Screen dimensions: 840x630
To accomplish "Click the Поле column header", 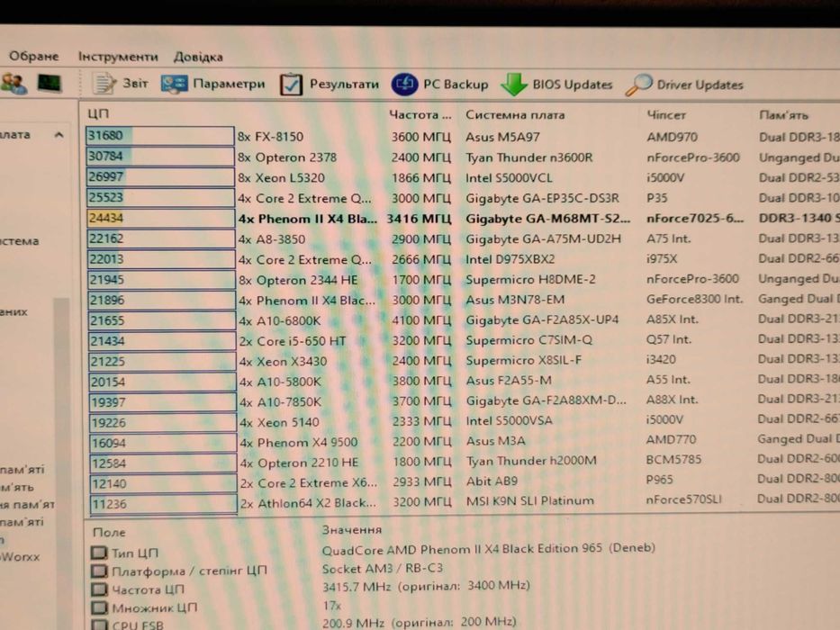I will click(x=109, y=533).
